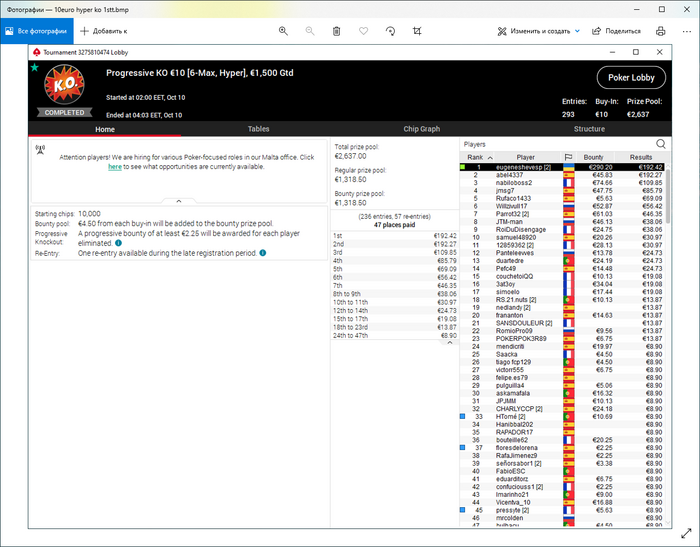Screen dimensions: 700x547
Task: Click scrollbar down arrow in players list
Action: tap(668, 522)
